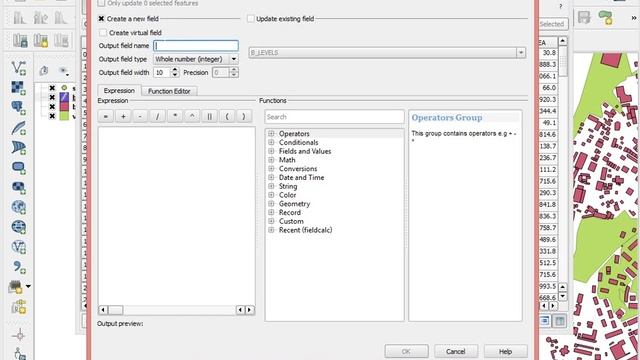Expand the Fields and Values group
The width and height of the screenshot is (640, 360).
[x=271, y=151]
